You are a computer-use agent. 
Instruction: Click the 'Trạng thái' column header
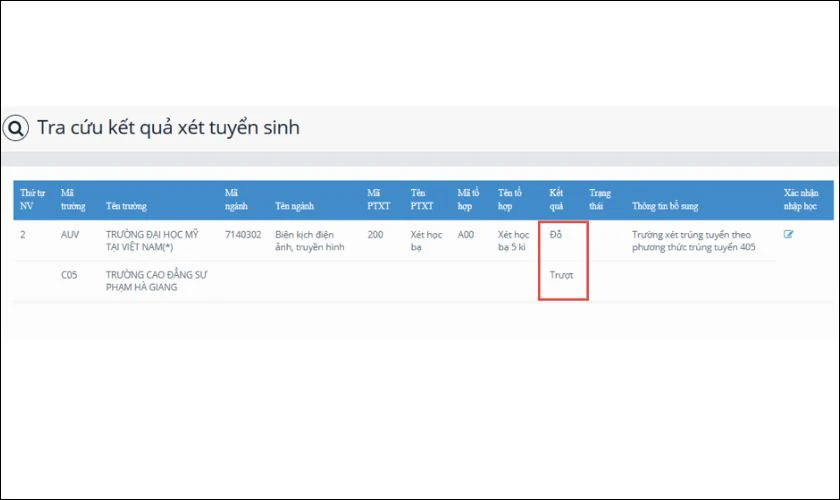tap(601, 199)
